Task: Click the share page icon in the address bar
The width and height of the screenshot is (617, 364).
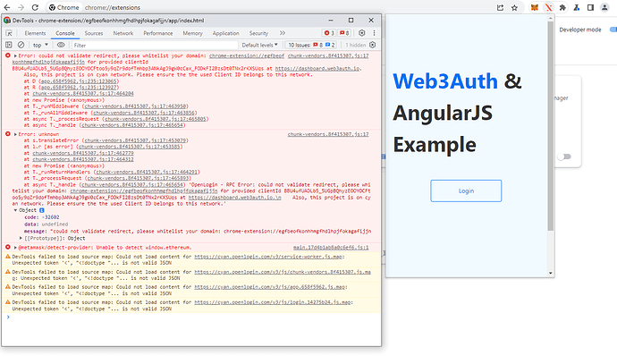Action: [500, 7]
